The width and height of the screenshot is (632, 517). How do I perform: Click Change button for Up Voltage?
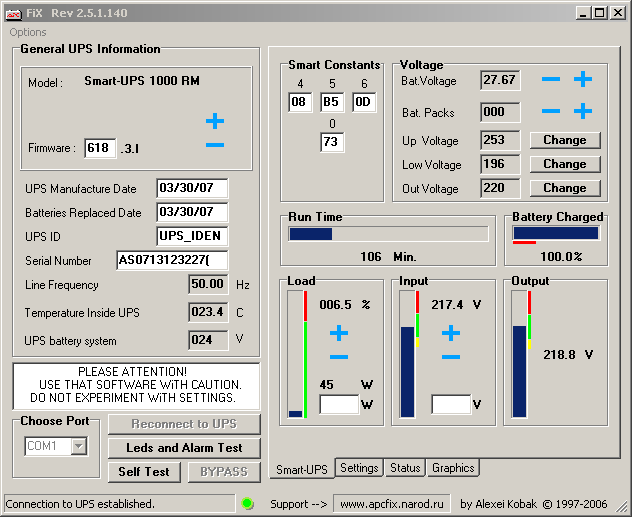coord(565,140)
